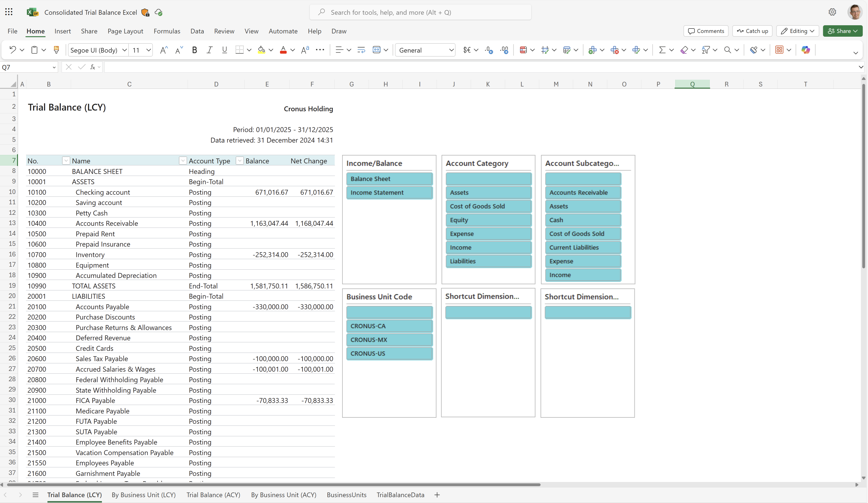
Task: Select the General number format dropdown
Action: [x=426, y=50]
